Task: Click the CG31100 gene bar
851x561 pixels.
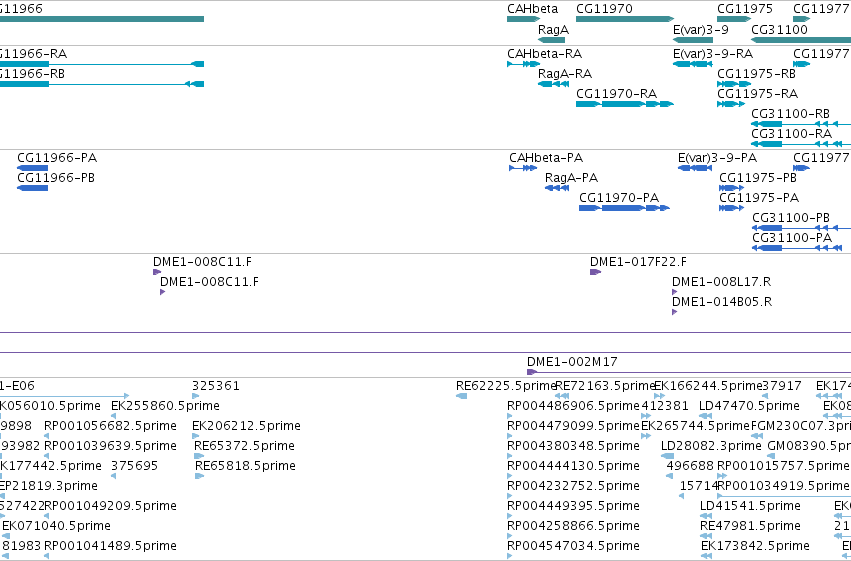Action: tap(801, 40)
